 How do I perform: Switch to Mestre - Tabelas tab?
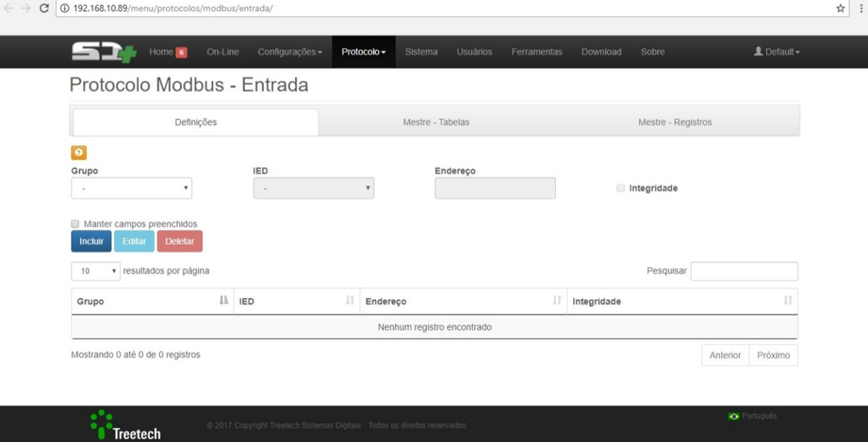436,122
